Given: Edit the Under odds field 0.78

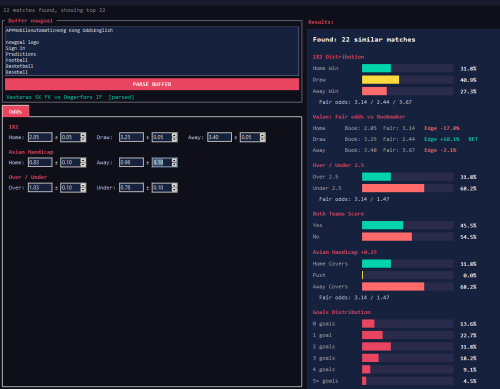Looking at the screenshot, I should (131, 188).
